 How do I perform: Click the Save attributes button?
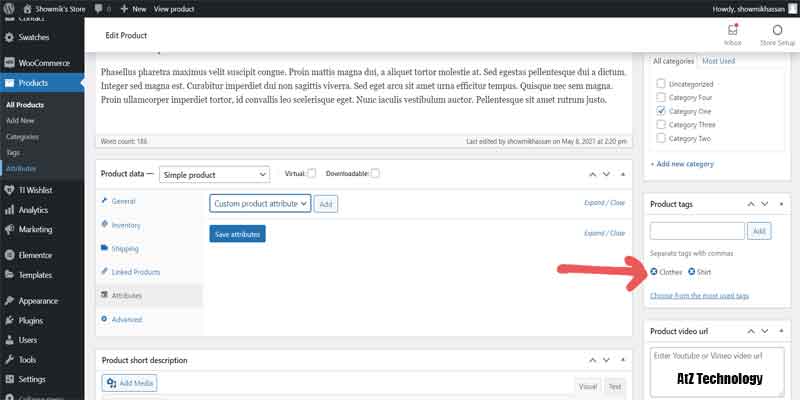[237, 234]
